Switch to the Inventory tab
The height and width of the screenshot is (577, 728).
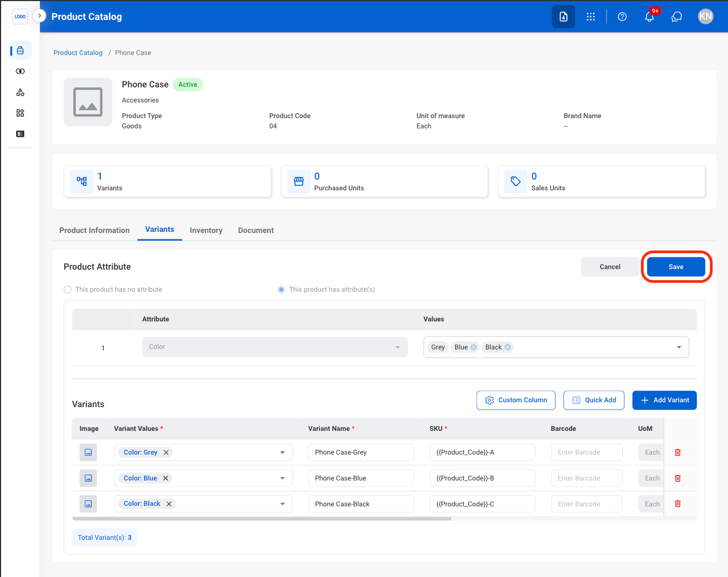pos(206,230)
